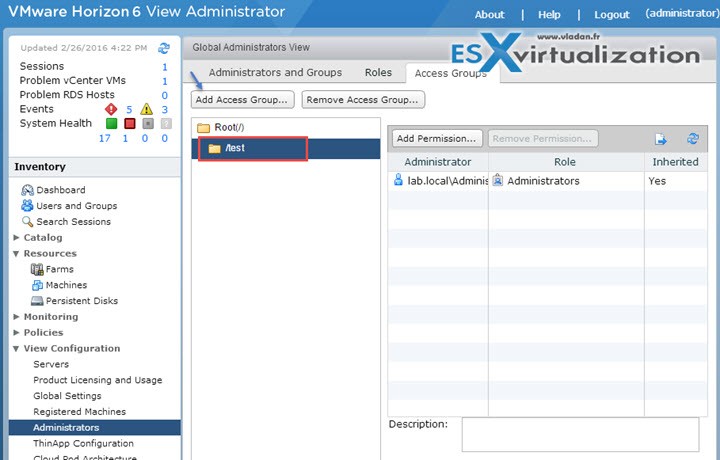This screenshot has width=720, height=460.
Task: Click lab.local administrator user icon
Action: point(398,180)
